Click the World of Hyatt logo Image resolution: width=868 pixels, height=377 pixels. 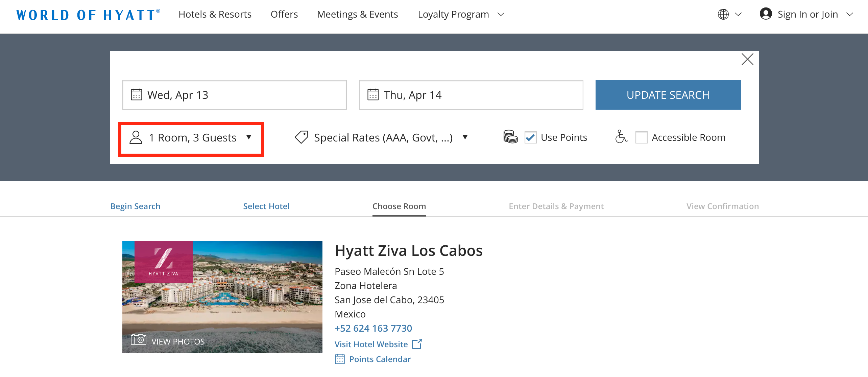88,15
